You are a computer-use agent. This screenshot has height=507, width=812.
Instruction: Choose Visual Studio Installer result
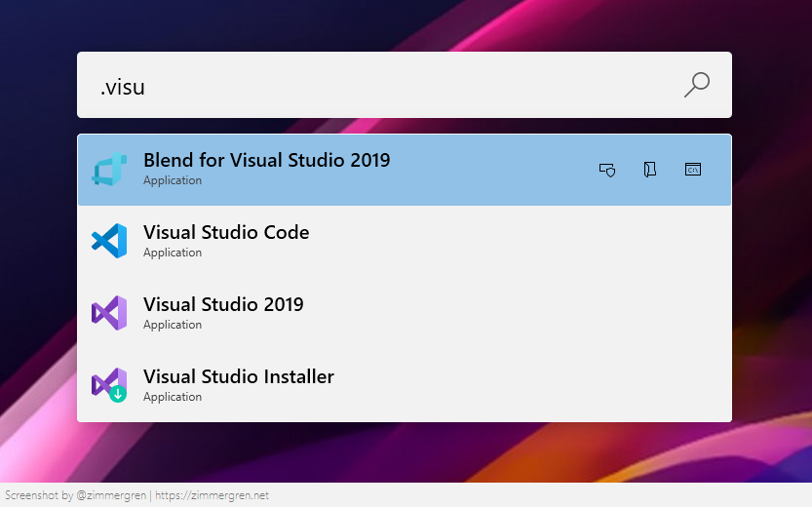(x=405, y=385)
